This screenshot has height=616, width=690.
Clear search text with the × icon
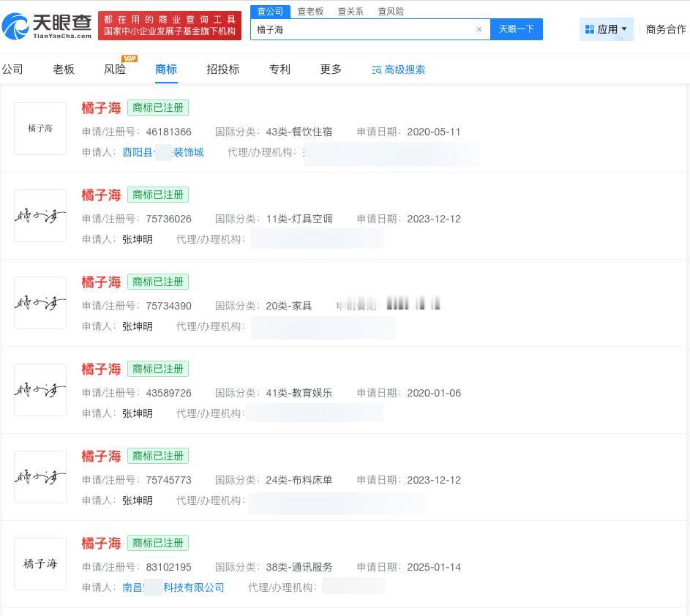[479, 29]
